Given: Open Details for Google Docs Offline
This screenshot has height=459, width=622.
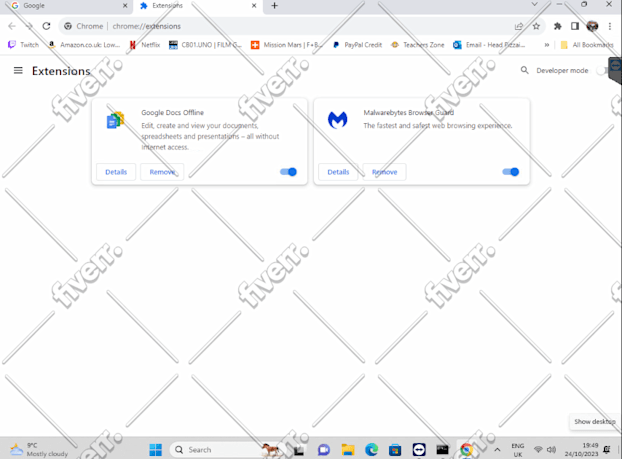Looking at the screenshot, I should 116,172.
